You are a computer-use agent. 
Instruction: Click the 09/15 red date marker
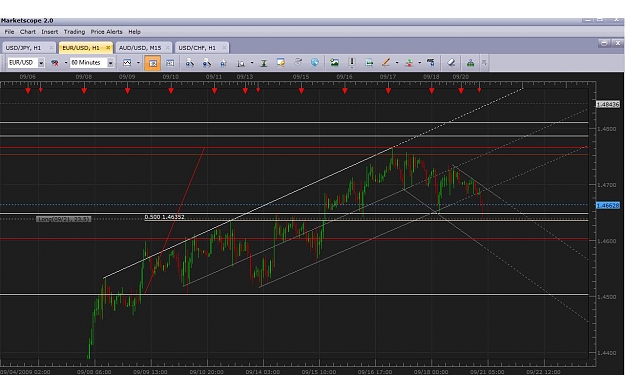pos(301,91)
